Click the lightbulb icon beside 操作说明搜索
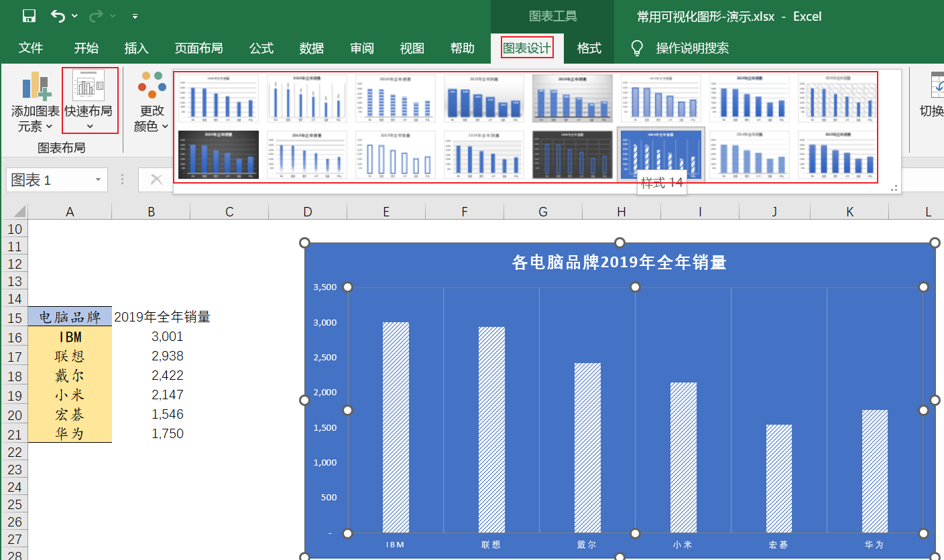The height and width of the screenshot is (560, 944). click(x=638, y=48)
